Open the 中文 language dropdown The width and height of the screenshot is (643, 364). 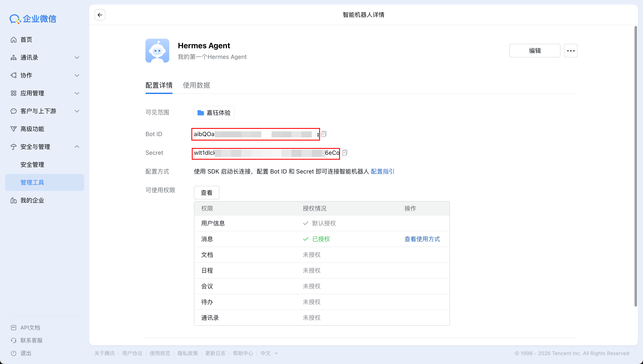[269, 353]
